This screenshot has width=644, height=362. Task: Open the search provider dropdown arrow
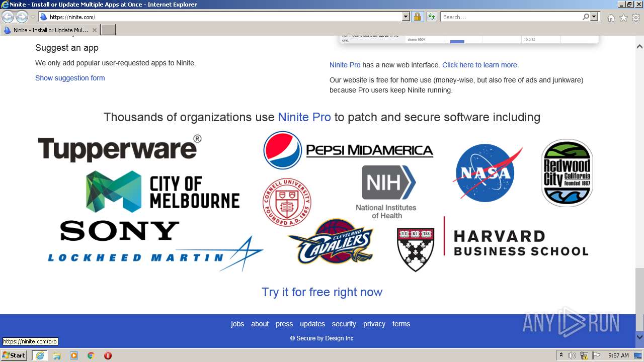click(594, 17)
